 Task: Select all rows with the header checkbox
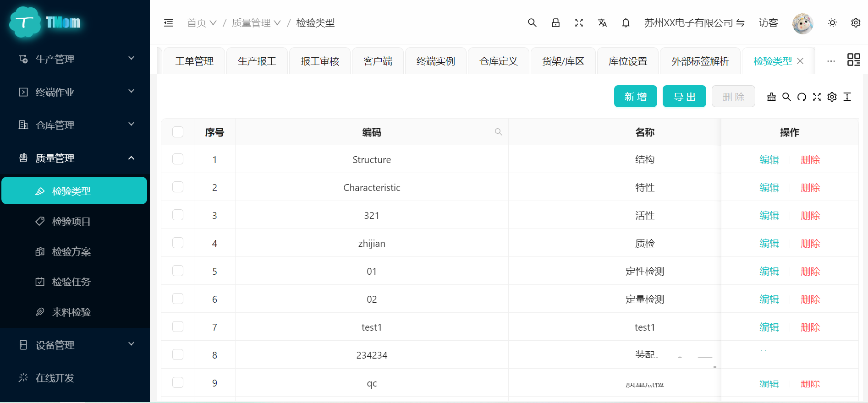pyautogui.click(x=178, y=132)
